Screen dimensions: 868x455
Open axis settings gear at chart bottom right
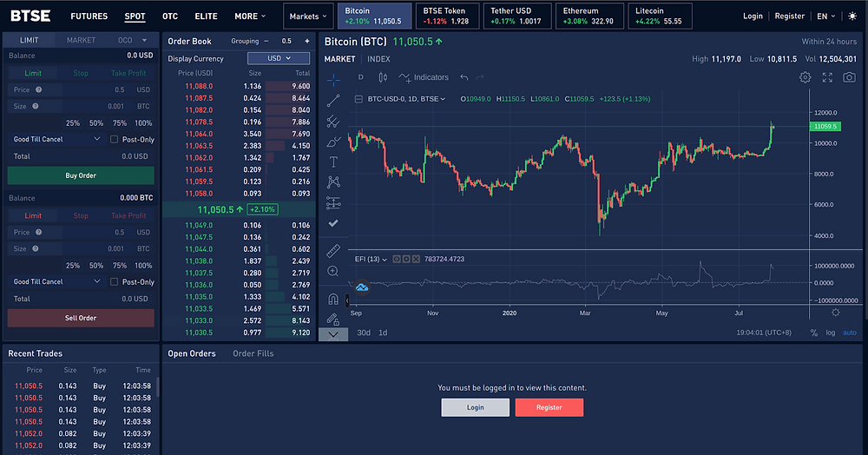(x=836, y=313)
